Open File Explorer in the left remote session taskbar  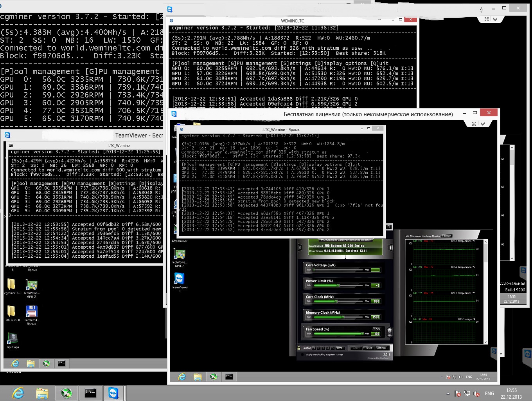(x=31, y=363)
